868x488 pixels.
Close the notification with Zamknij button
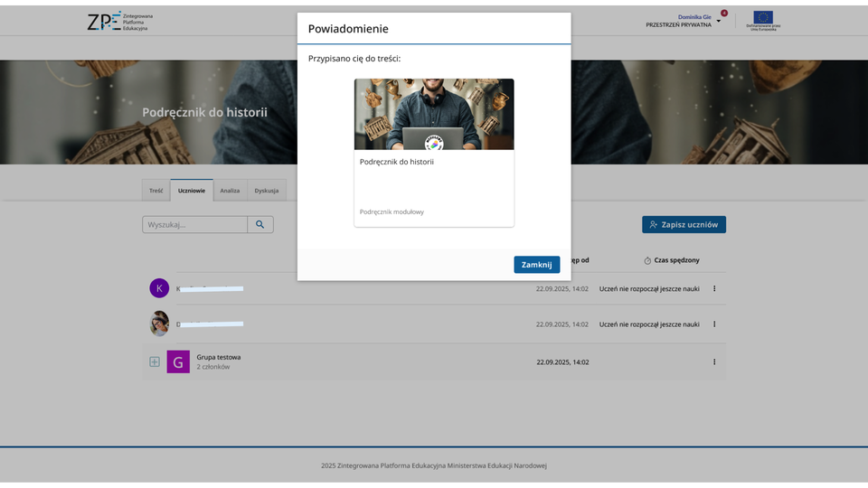[536, 265]
